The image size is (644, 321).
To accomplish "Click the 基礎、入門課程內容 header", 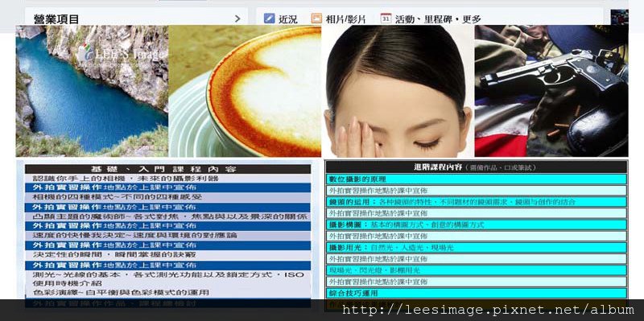I will [168, 169].
